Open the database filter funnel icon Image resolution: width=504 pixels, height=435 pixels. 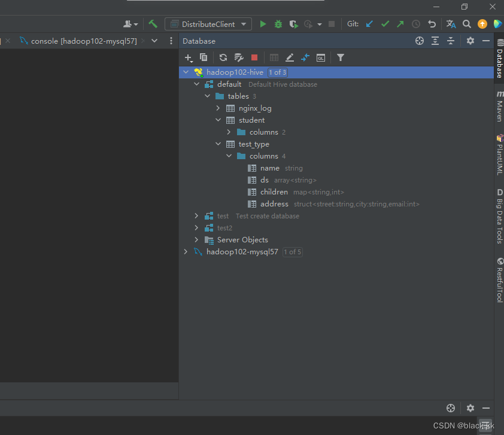341,57
